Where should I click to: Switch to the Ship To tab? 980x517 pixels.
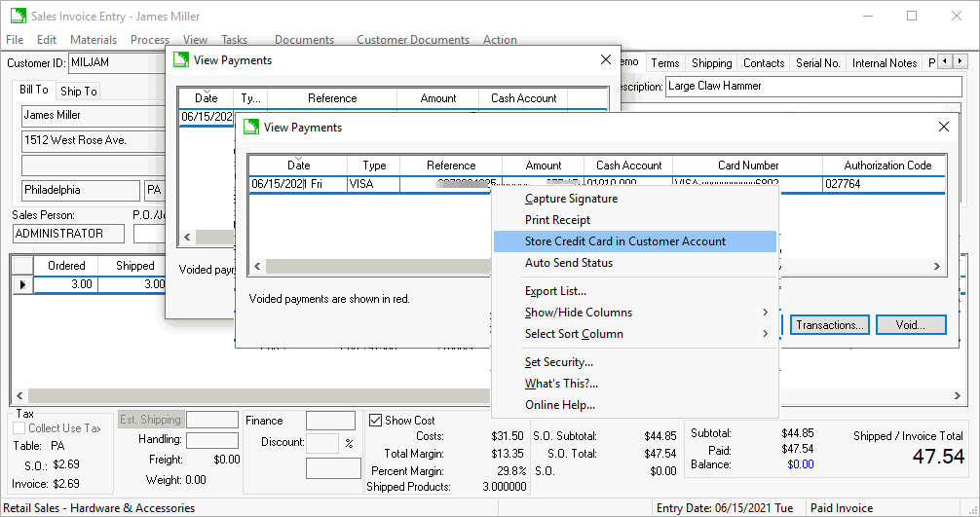tap(78, 92)
